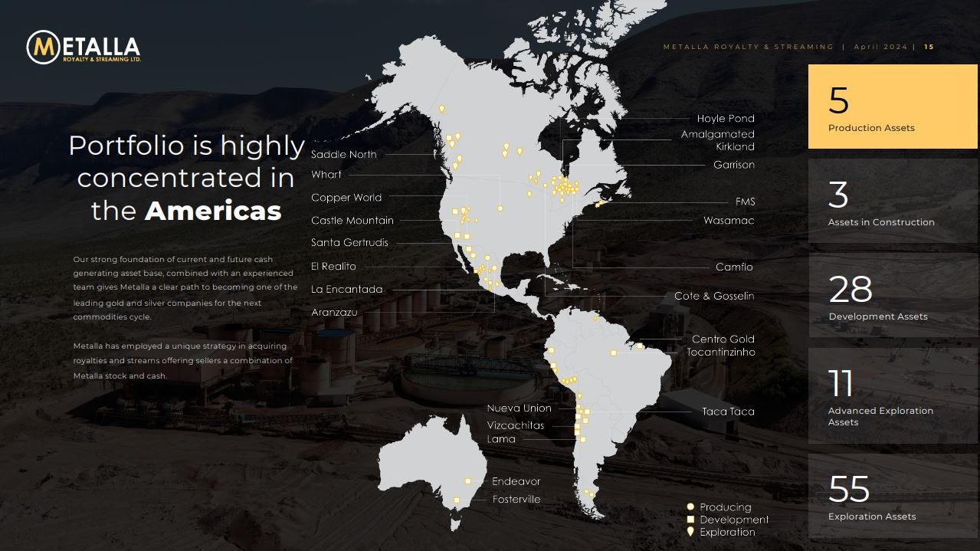
Task: Click the Garrison label
Action: coord(734,165)
